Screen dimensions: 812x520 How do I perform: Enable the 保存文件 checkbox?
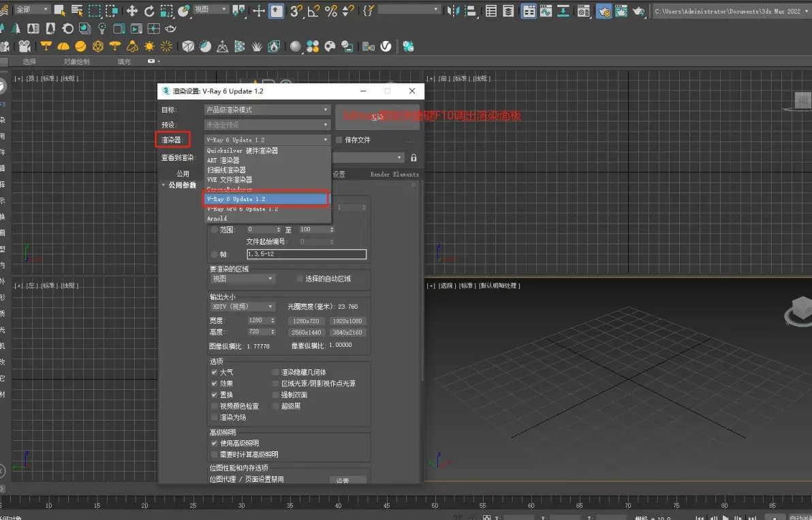pyautogui.click(x=339, y=140)
